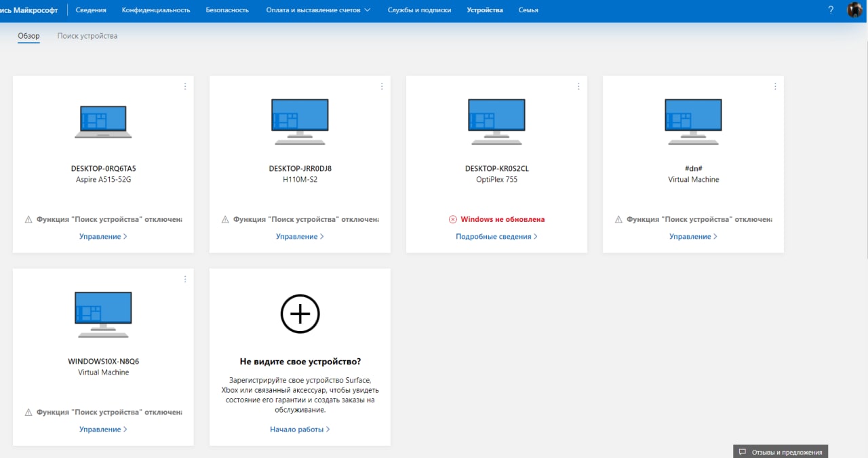
Task: Open the Устройства menu item
Action: click(x=485, y=10)
